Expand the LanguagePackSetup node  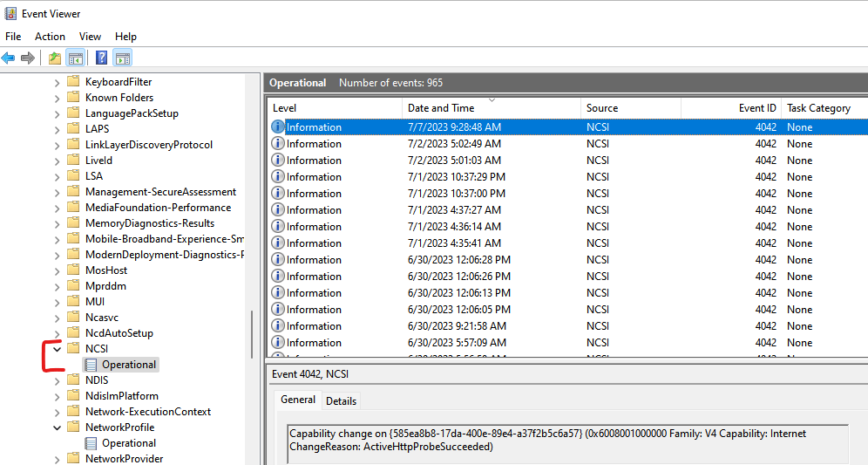click(57, 114)
